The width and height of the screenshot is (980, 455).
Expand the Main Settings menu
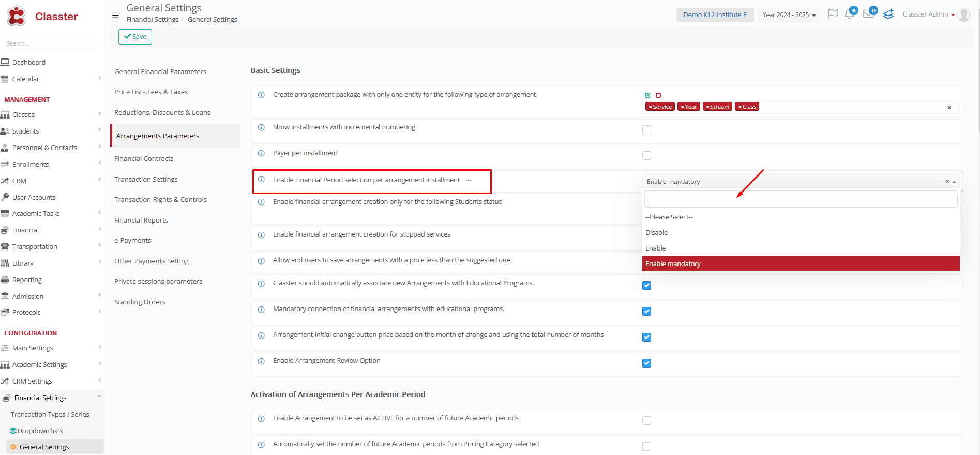[99, 347]
